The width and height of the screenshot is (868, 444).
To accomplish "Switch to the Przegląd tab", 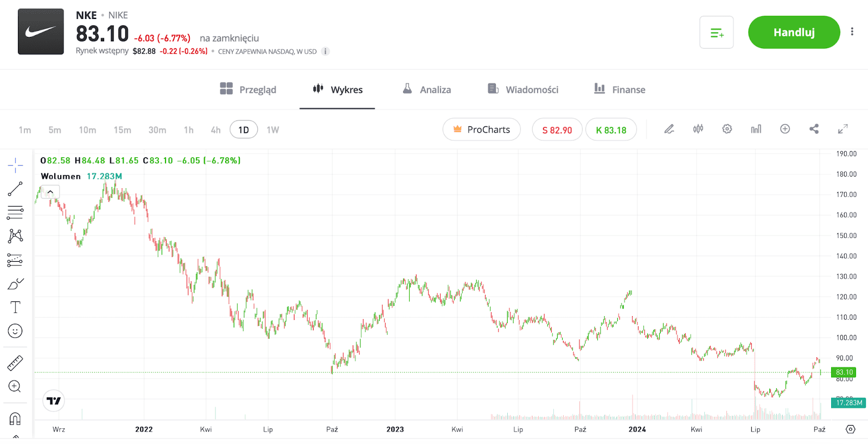I will [248, 89].
